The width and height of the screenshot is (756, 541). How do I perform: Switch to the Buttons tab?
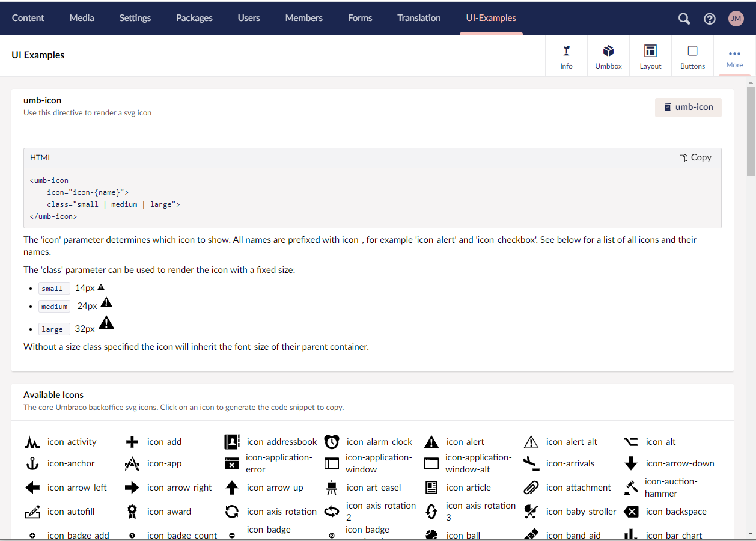[692, 56]
